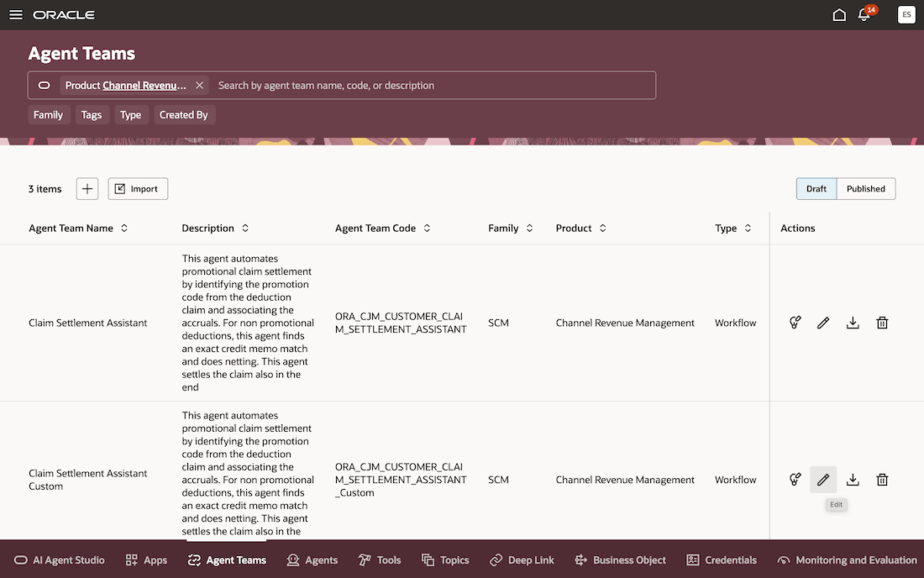
Task: Open the Created By filter
Action: 184,115
